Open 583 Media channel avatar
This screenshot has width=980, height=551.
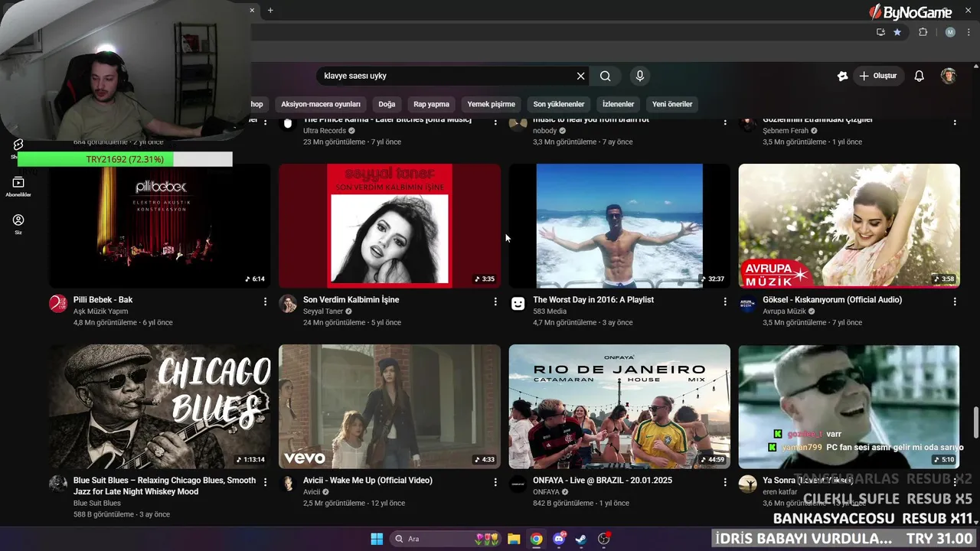click(518, 304)
